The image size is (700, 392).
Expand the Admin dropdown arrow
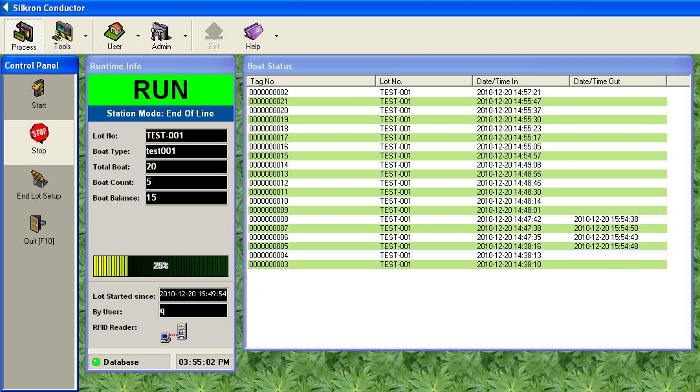[185, 36]
